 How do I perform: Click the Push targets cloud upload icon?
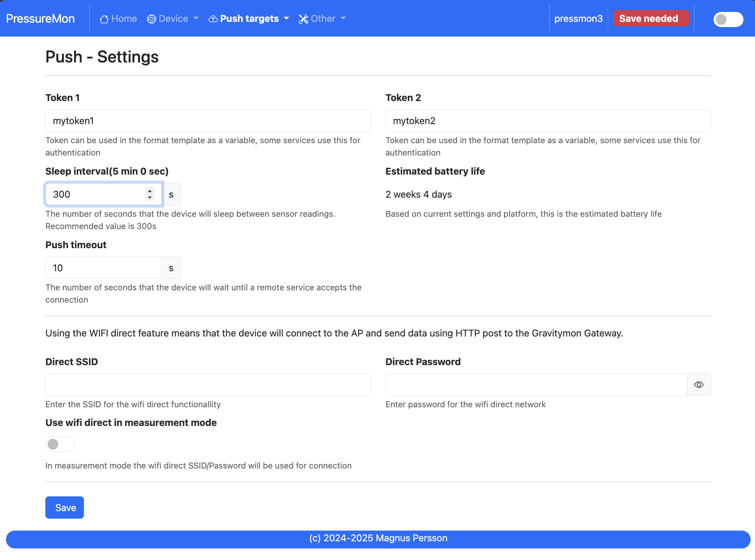pyautogui.click(x=213, y=19)
